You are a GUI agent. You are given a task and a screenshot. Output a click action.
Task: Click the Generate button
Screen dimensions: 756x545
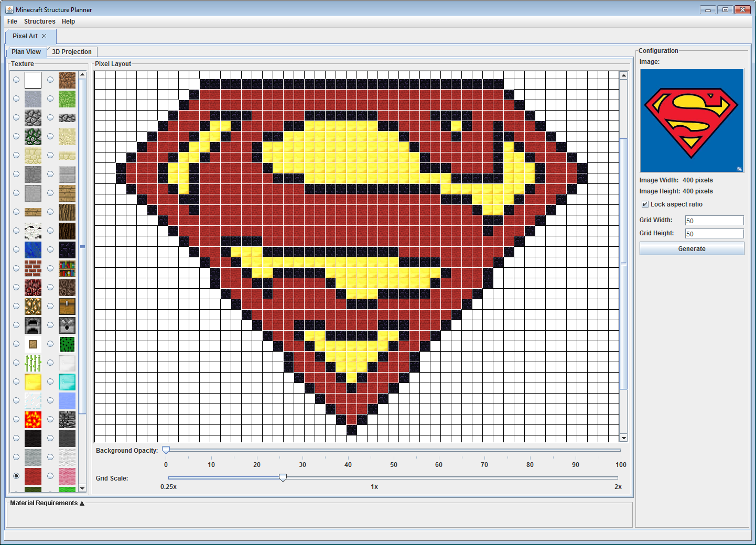[692, 249]
